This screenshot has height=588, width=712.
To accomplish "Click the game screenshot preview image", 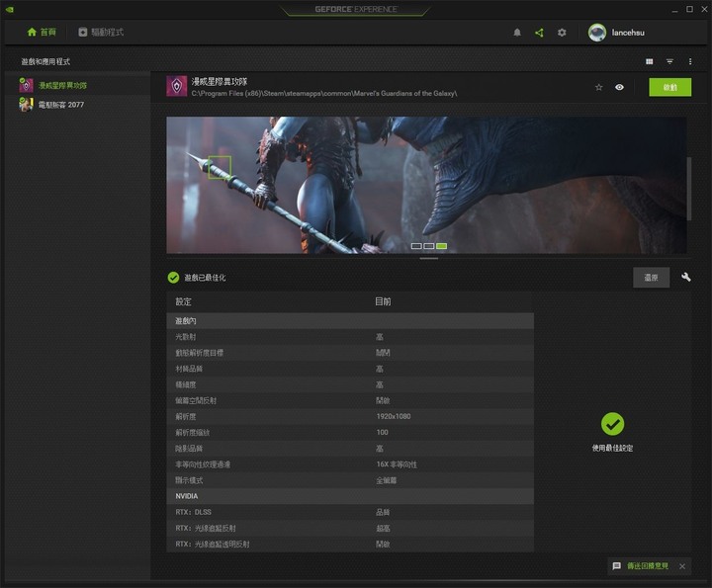I will coord(426,185).
